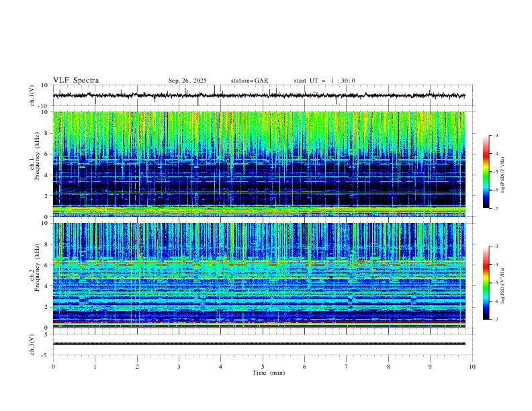Click the time axis tick "9"
The width and height of the screenshot is (532, 411).
click(x=430, y=367)
